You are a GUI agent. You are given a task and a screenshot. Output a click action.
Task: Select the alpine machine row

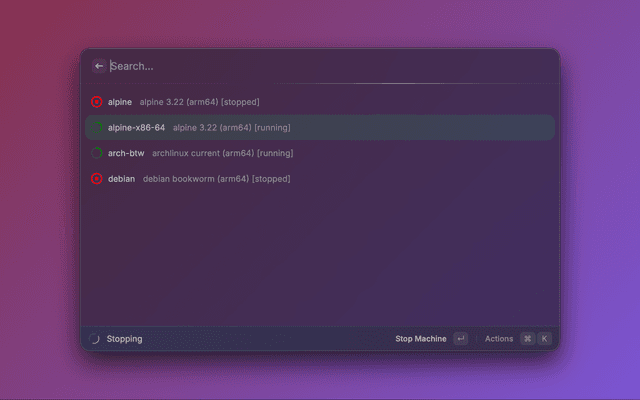coord(320,102)
